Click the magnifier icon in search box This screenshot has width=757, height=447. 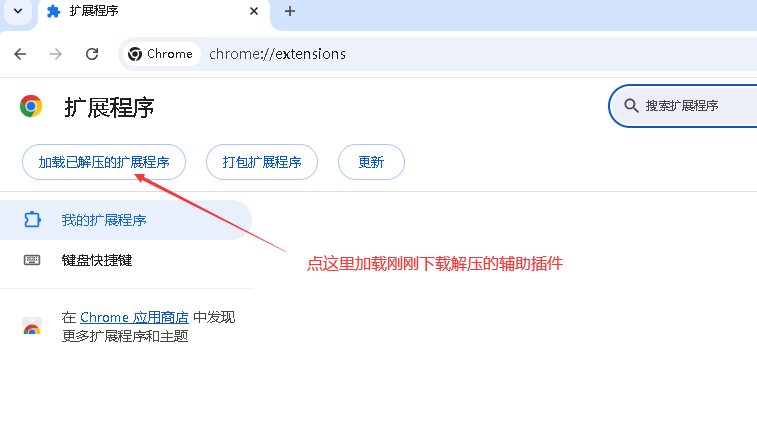click(x=631, y=106)
